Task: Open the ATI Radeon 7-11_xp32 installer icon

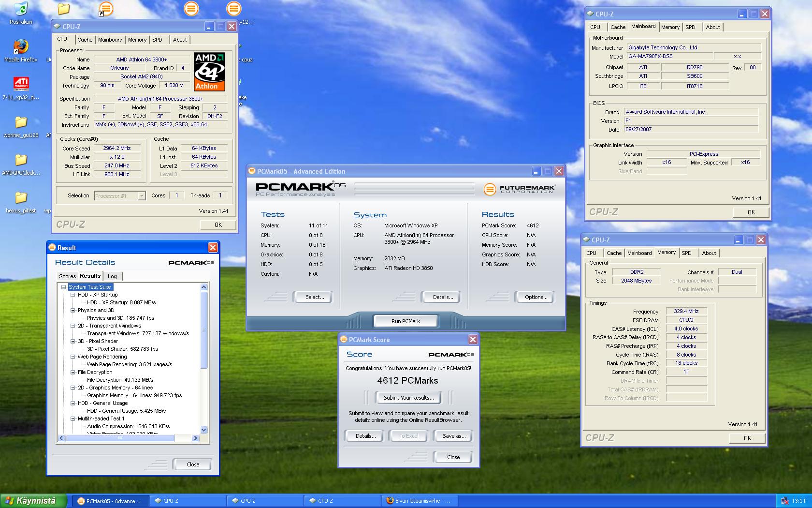Action: 21,84
